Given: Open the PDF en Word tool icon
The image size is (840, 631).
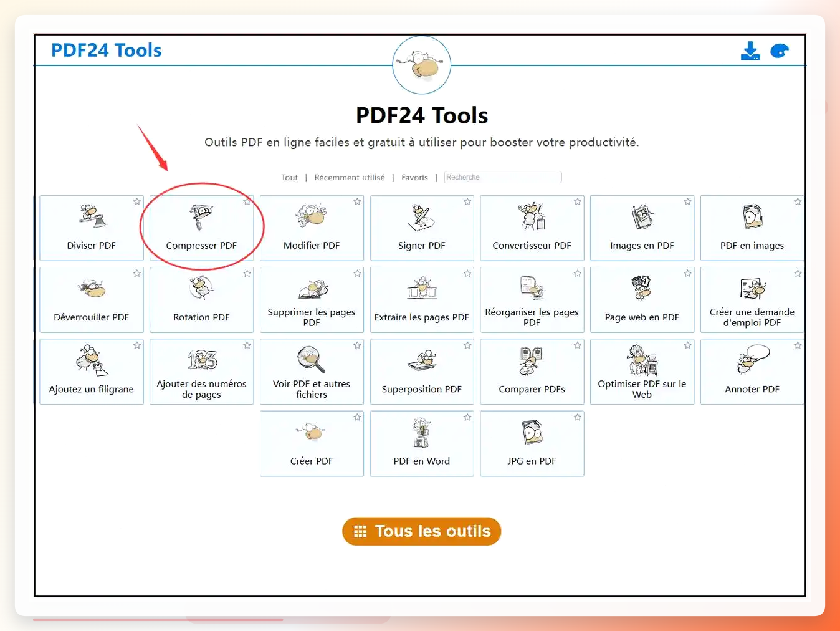Looking at the screenshot, I should (422, 433).
